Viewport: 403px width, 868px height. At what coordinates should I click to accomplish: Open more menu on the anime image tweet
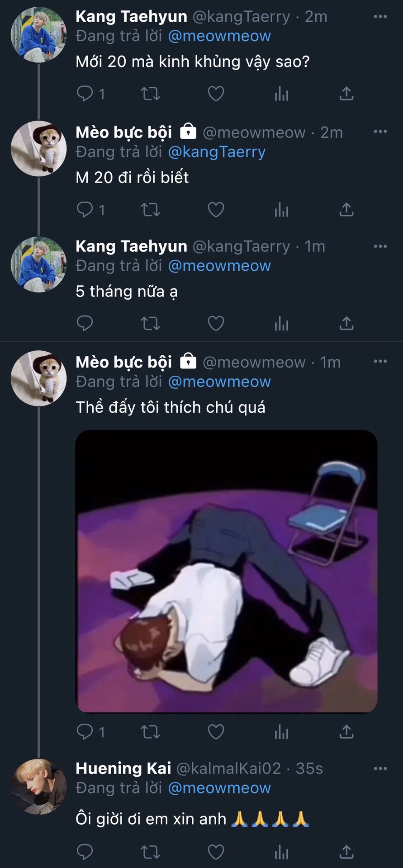380,362
